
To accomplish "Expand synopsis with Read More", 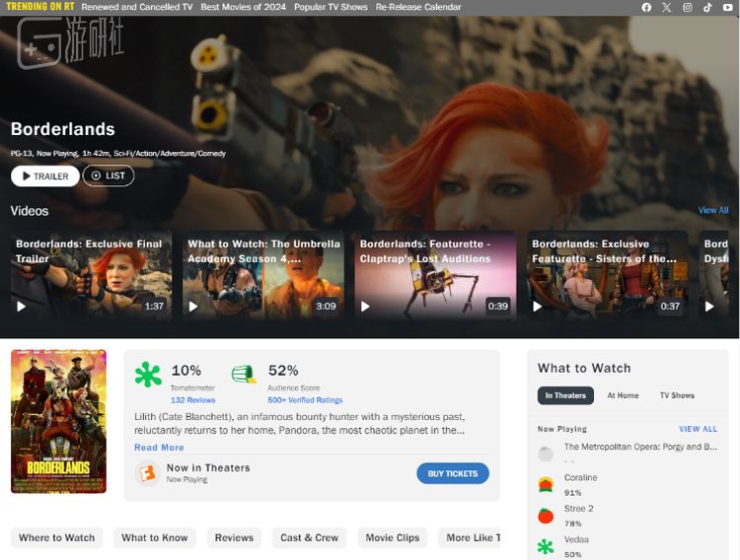I will click(159, 448).
